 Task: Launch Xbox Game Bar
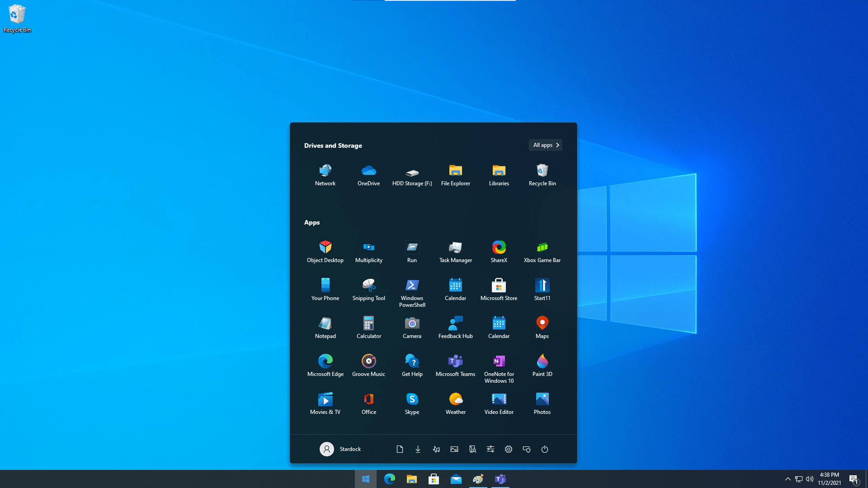click(x=542, y=250)
